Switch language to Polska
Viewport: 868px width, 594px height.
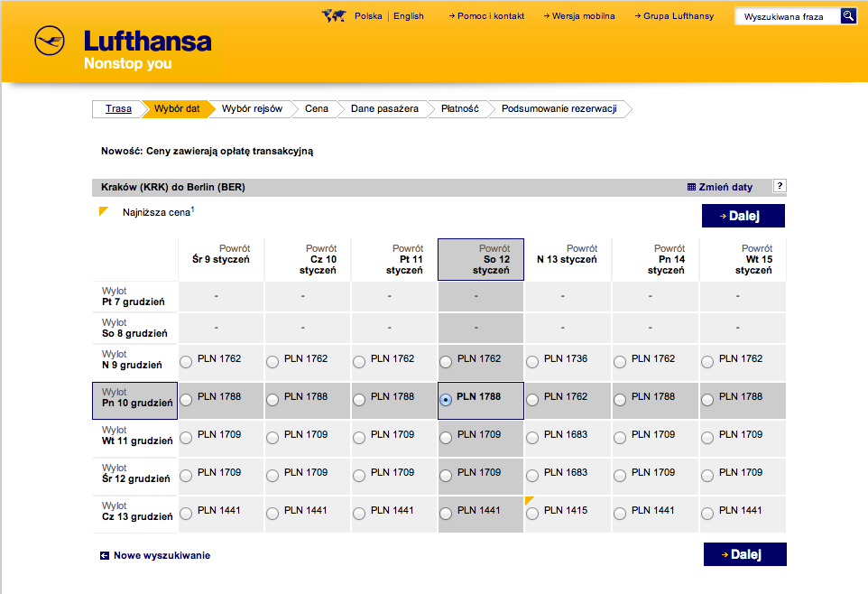tap(368, 16)
